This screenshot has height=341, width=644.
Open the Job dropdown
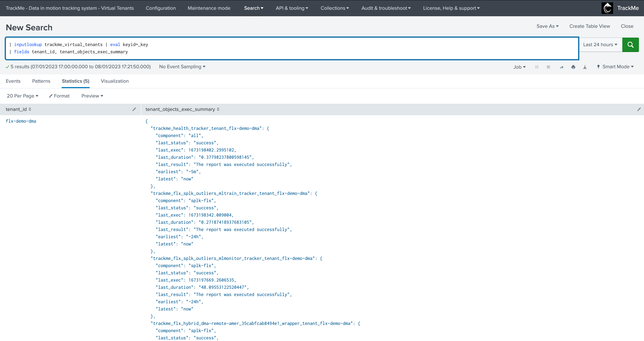[520, 67]
